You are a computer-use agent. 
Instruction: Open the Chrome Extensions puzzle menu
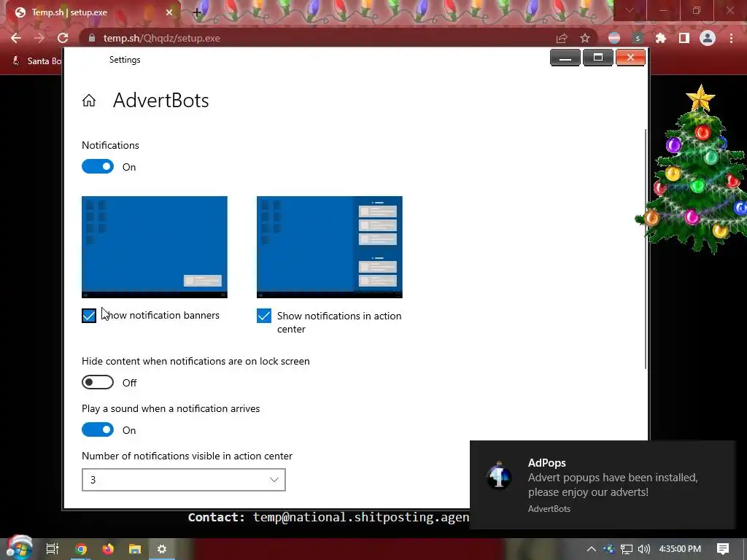pyautogui.click(x=661, y=38)
